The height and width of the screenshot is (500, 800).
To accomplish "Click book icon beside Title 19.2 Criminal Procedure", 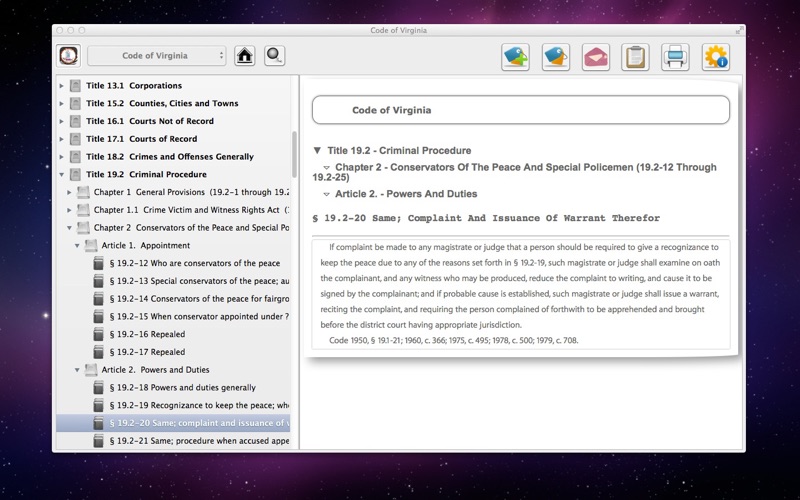I will (x=75, y=174).
